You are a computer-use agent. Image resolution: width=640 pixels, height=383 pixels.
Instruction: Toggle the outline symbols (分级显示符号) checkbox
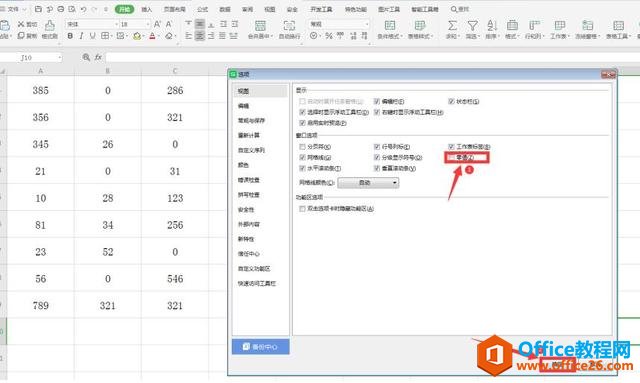377,157
